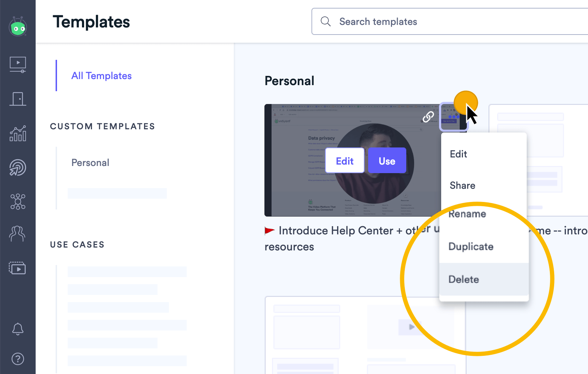Image resolution: width=588 pixels, height=374 pixels.
Task: Select the Rooms door icon
Action: click(18, 99)
